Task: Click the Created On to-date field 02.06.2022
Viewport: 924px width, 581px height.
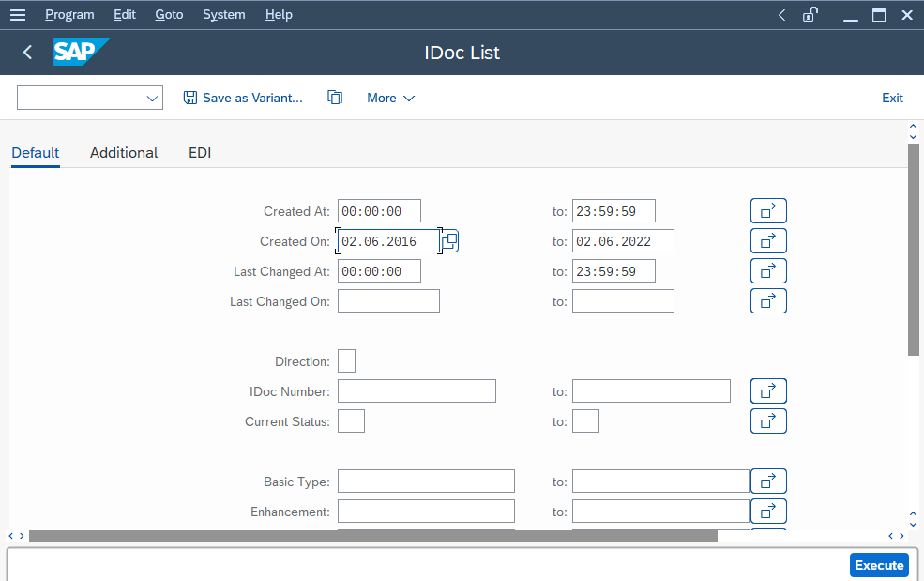Action: pyautogui.click(x=623, y=241)
